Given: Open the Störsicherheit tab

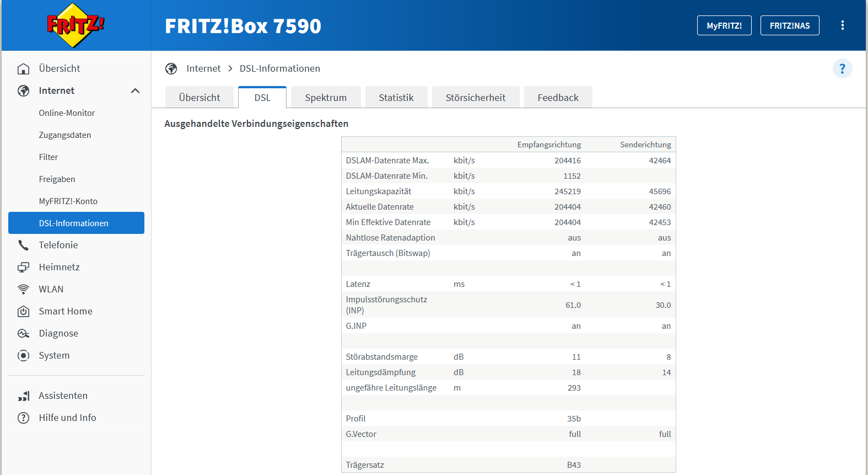Looking at the screenshot, I should pos(476,97).
